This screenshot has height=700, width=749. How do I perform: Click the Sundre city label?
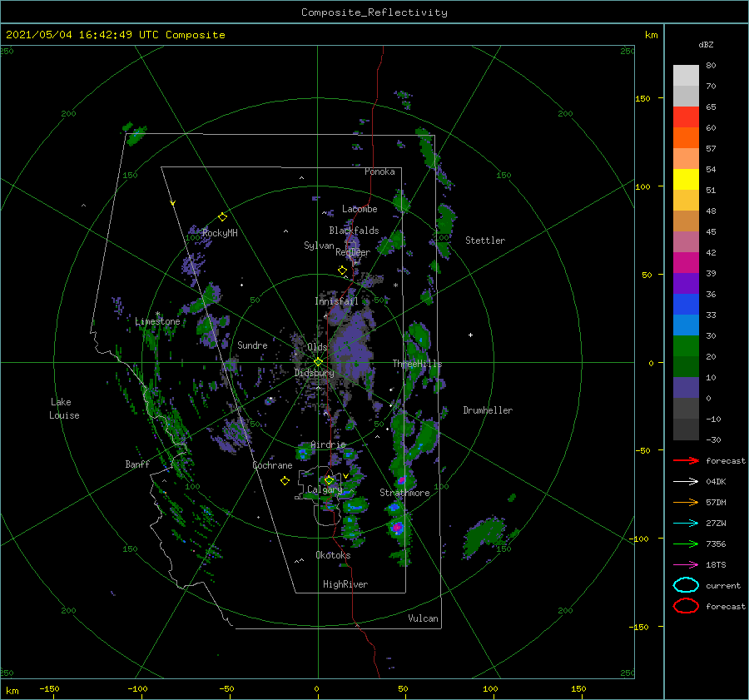[252, 345]
